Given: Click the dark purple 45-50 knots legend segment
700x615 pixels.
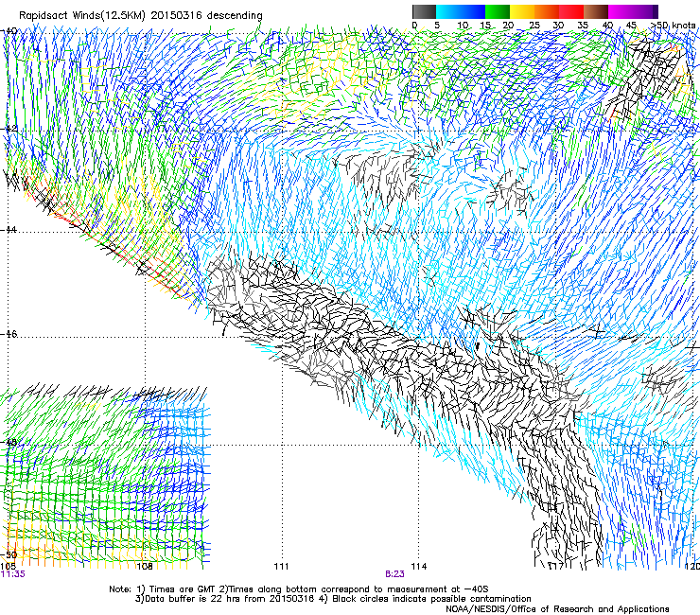Looking at the screenshot, I should 646,11.
